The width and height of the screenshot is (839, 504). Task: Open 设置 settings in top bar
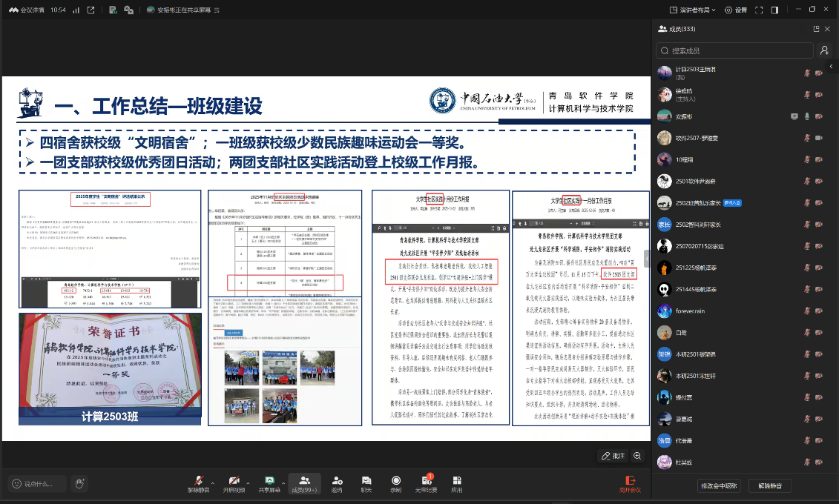point(736,10)
